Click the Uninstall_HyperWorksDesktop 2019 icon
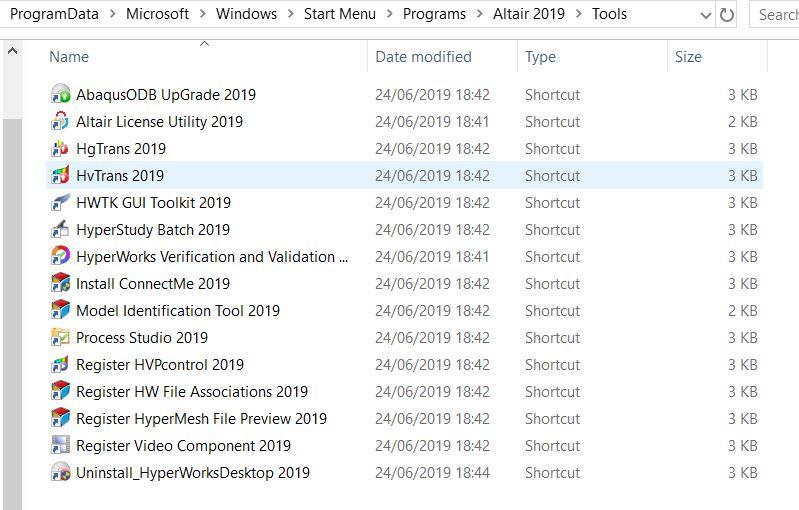Screen dimensions: 799x510 tap(60, 473)
